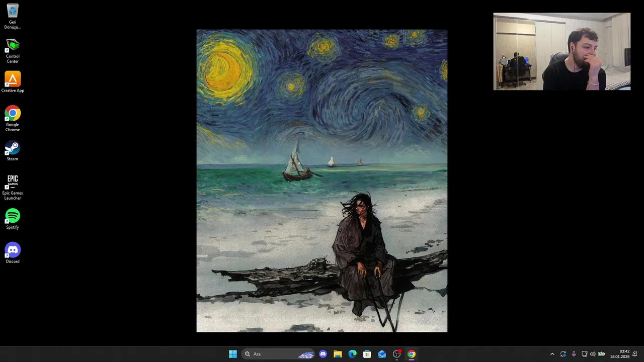Image resolution: width=644 pixels, height=362 pixels.
Task: Expand the hidden system tray icons chevron
Action: pyautogui.click(x=552, y=354)
